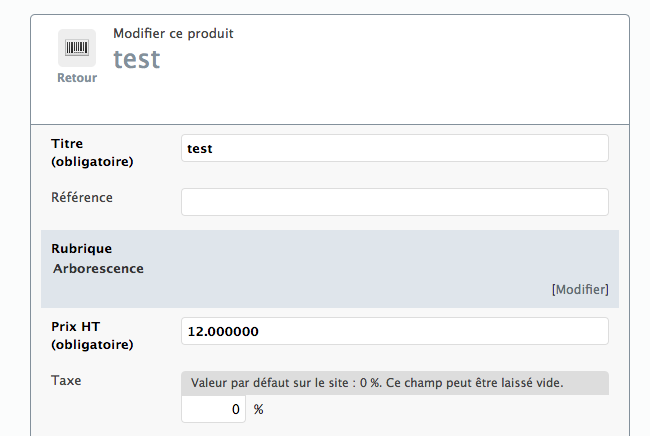Click the Prix HT (obligatoire) label
The height and width of the screenshot is (436, 650).
click(92, 336)
